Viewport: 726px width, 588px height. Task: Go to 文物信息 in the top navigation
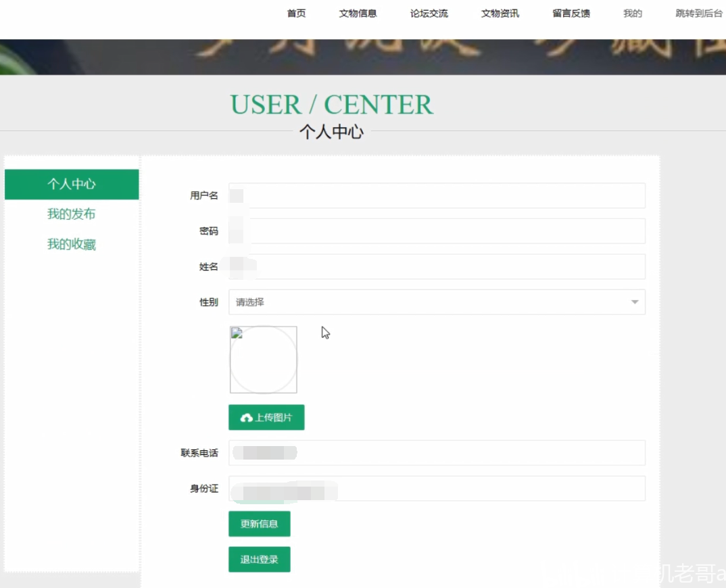pos(358,14)
